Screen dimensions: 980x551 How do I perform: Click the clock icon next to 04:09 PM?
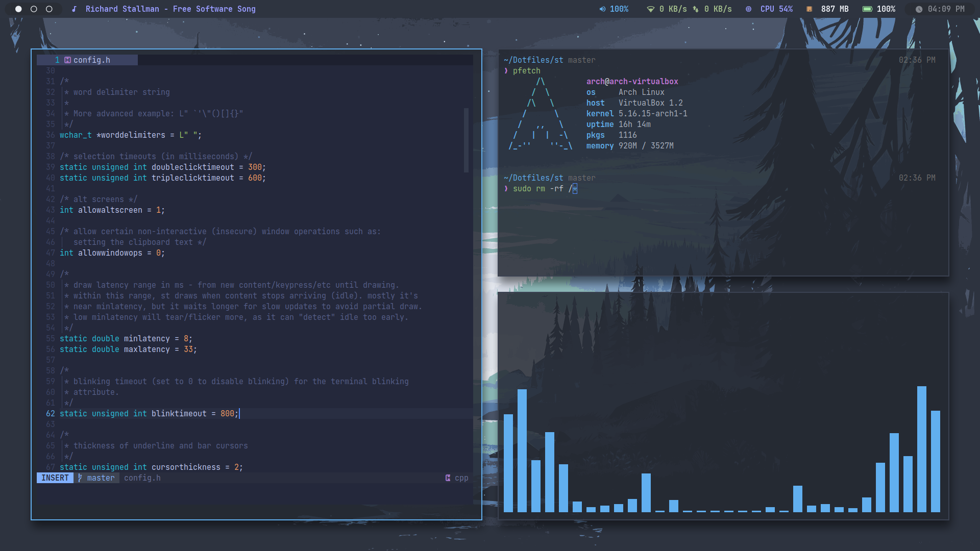click(x=919, y=9)
